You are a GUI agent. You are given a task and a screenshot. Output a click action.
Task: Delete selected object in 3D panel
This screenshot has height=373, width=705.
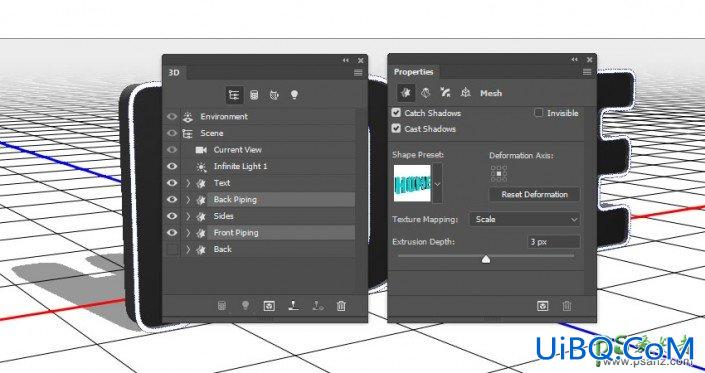coord(341,306)
